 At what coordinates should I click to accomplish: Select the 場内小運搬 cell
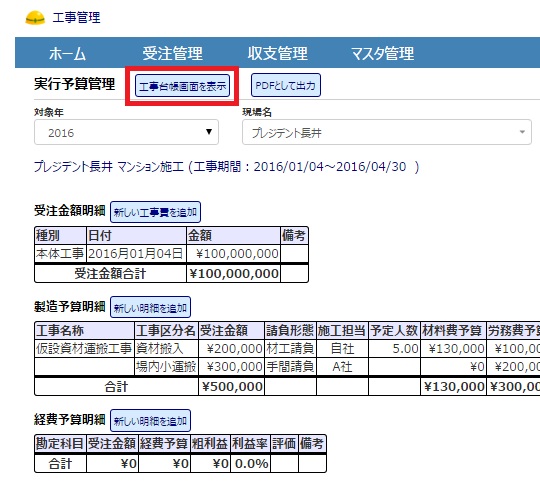tap(166, 367)
